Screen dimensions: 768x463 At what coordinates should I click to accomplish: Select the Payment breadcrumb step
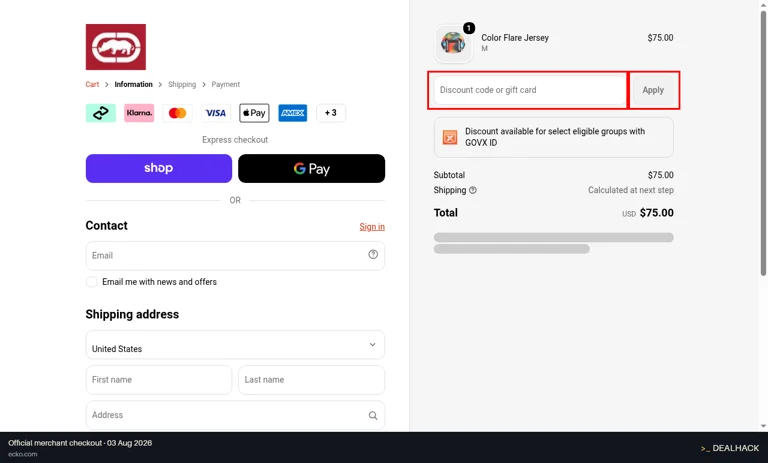click(225, 84)
